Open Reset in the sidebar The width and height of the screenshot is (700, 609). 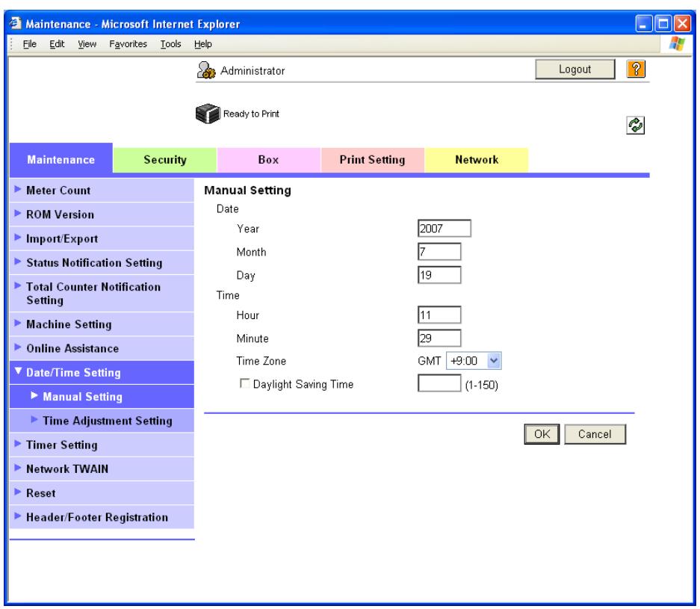point(102,493)
